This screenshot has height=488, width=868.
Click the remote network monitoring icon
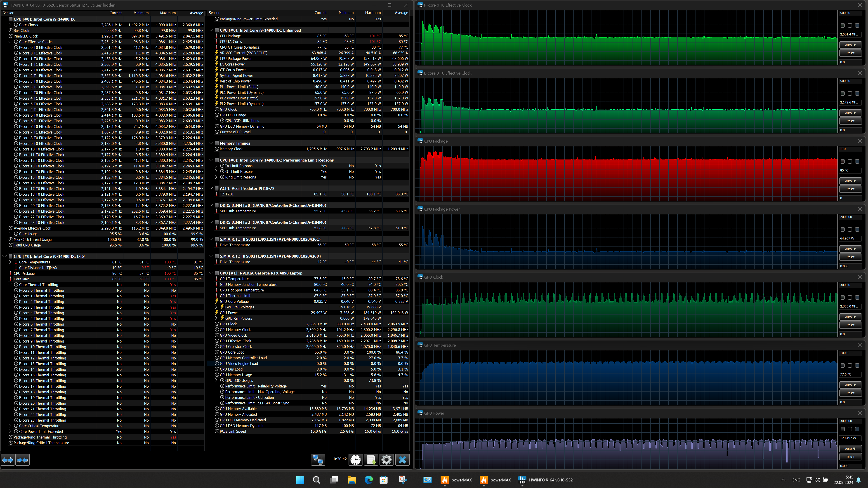(x=318, y=460)
